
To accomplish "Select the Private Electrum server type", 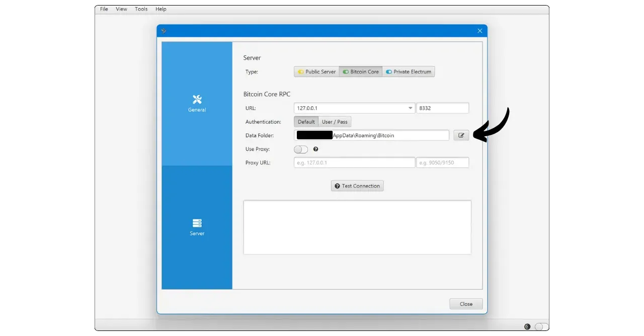I will click(x=409, y=72).
